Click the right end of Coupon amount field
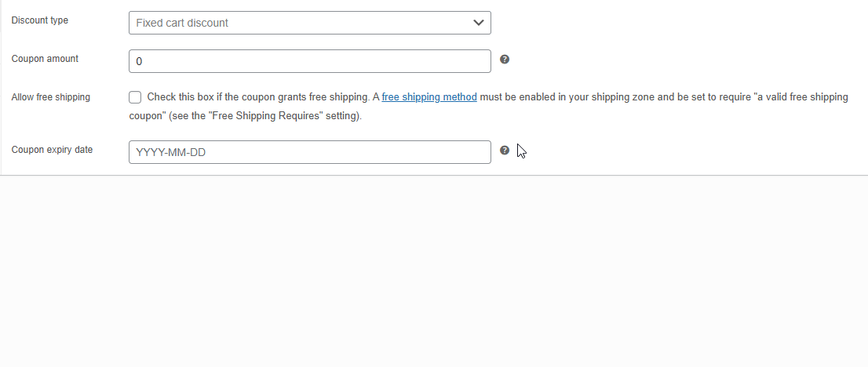Image resolution: width=868 pixels, height=367 pixels. 480,61
